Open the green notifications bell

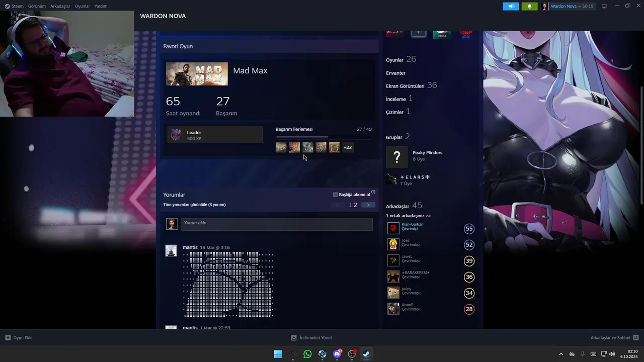click(529, 6)
